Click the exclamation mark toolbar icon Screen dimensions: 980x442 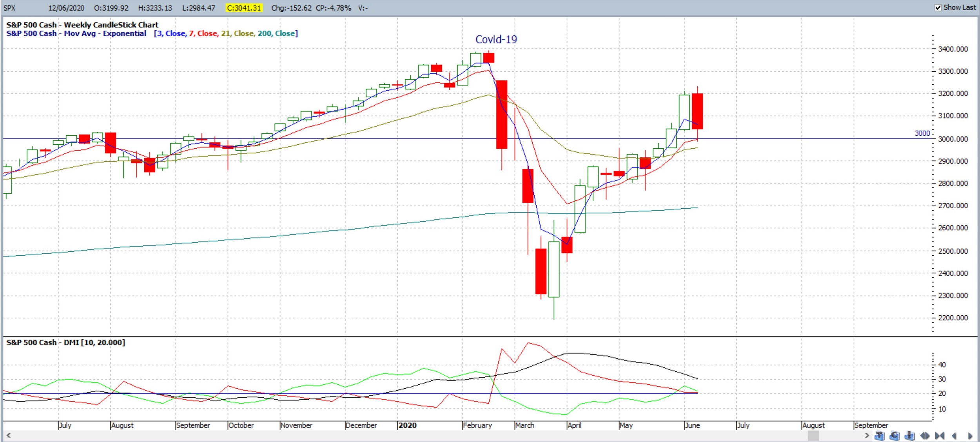click(909, 436)
